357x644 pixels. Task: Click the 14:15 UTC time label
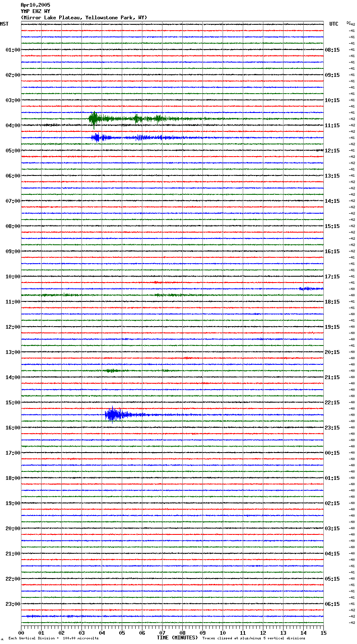point(332,201)
